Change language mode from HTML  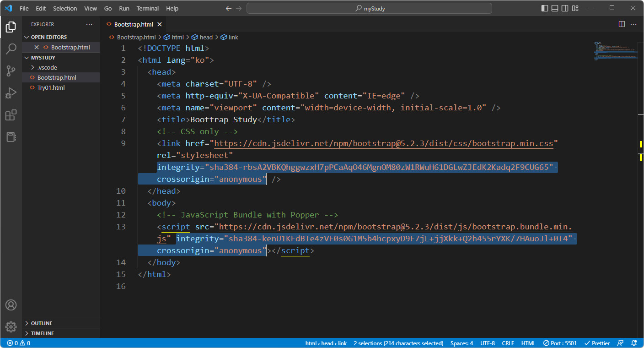tap(528, 343)
